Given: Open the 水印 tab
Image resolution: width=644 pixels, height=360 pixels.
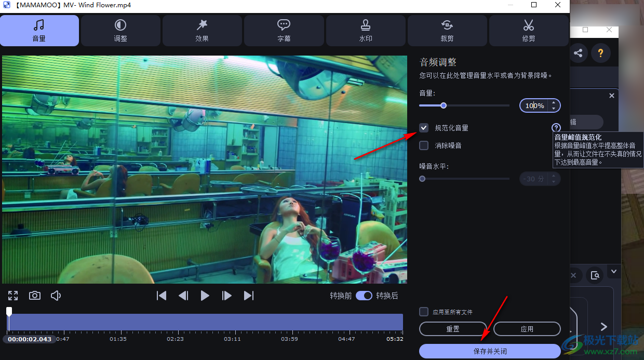Looking at the screenshot, I should [x=366, y=31].
